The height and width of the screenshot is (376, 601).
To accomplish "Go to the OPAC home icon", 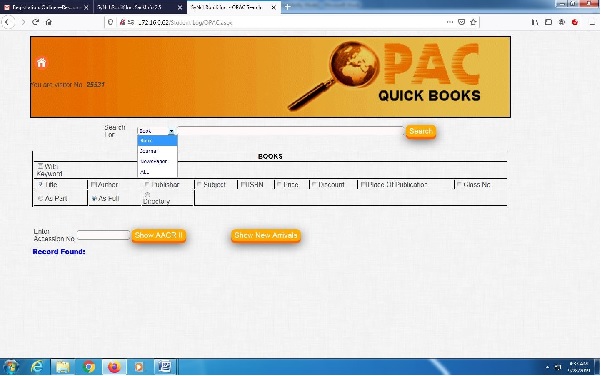I will point(41,62).
